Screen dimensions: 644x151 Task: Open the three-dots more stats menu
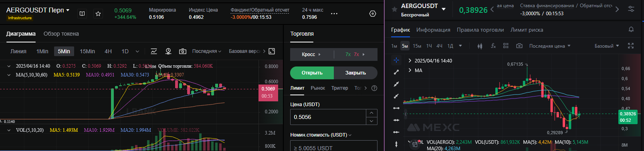pos(334,14)
